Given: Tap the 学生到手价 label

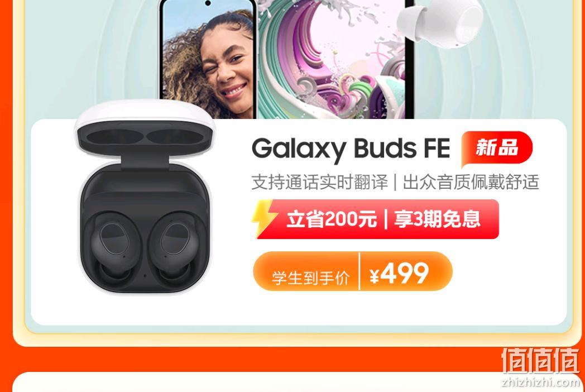Looking at the screenshot, I should [x=310, y=278].
